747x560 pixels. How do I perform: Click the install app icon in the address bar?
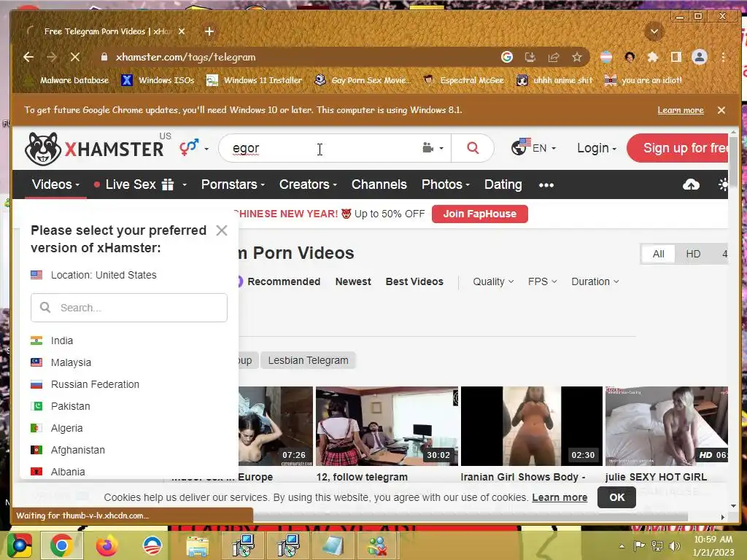[530, 57]
